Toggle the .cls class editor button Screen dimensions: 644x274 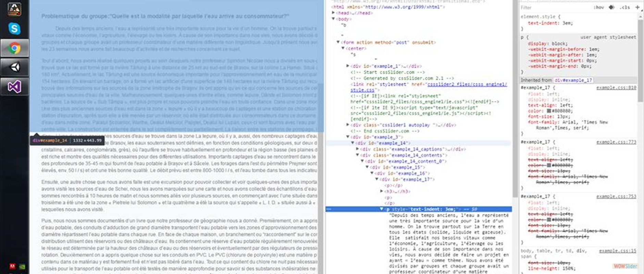[x=624, y=7]
